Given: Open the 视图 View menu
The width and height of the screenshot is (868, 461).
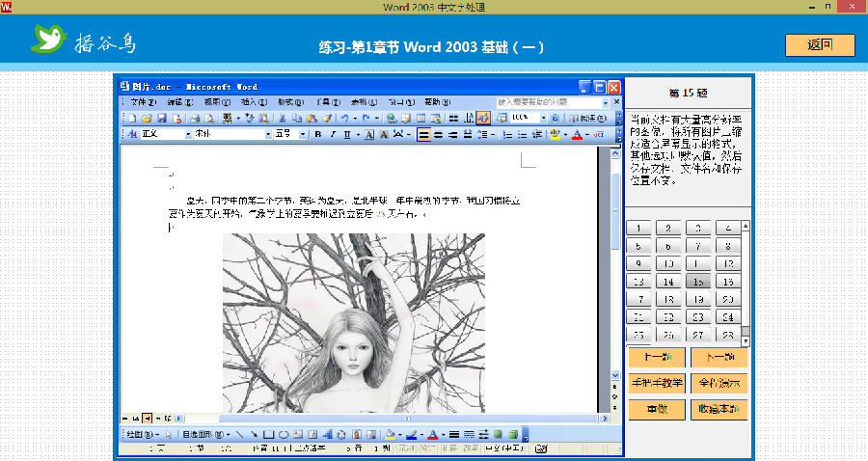Looking at the screenshot, I should (x=216, y=102).
